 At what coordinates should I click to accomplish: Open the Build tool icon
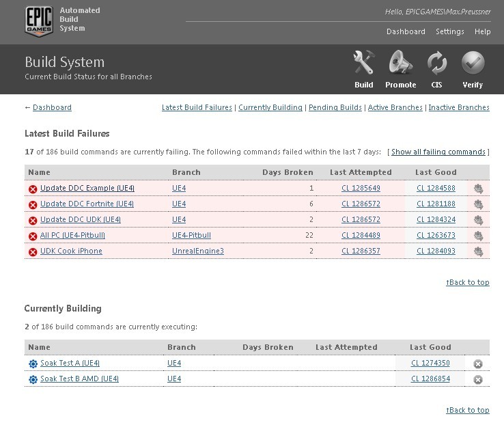pos(363,62)
